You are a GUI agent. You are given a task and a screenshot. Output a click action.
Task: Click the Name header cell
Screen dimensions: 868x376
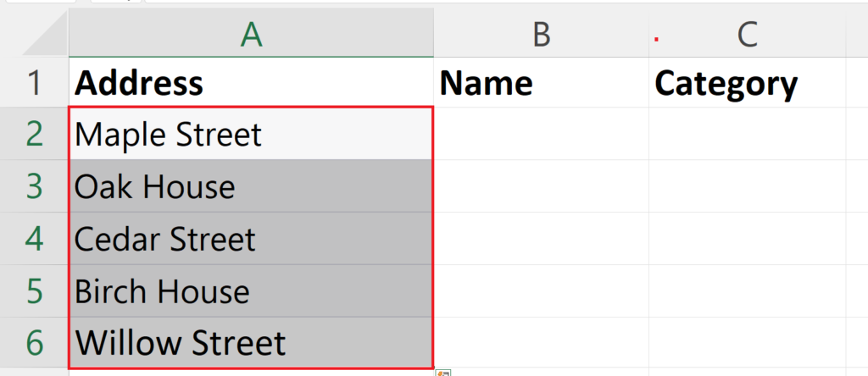coord(542,82)
